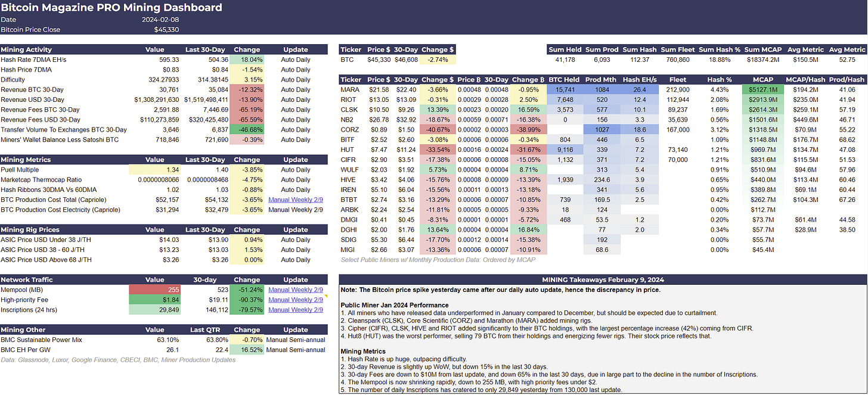This screenshot has height=395, width=868.
Task: Select WULF change cell 5.73%
Action: coord(439,170)
